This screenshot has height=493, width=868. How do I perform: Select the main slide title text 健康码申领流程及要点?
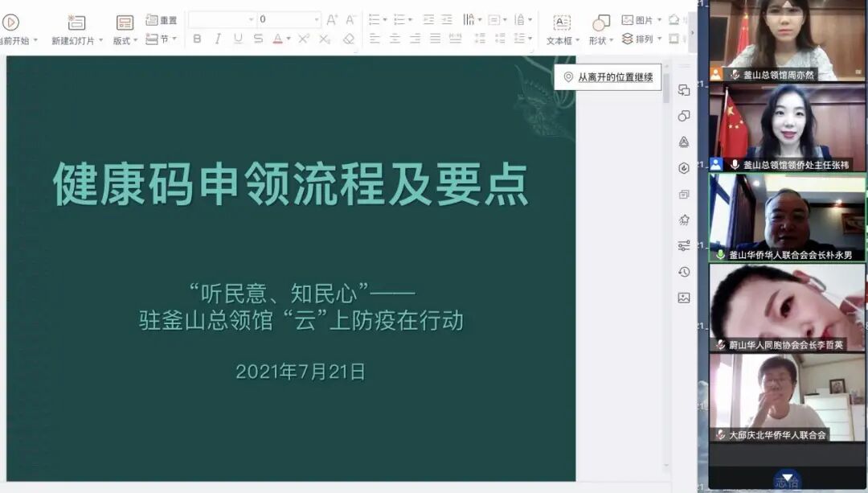(291, 184)
